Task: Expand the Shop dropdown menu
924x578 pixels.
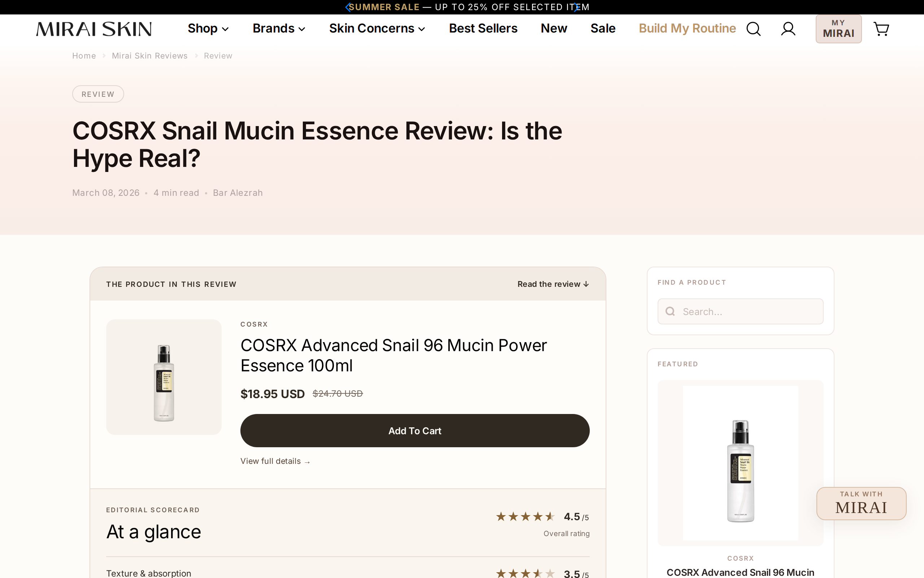Action: tap(208, 29)
